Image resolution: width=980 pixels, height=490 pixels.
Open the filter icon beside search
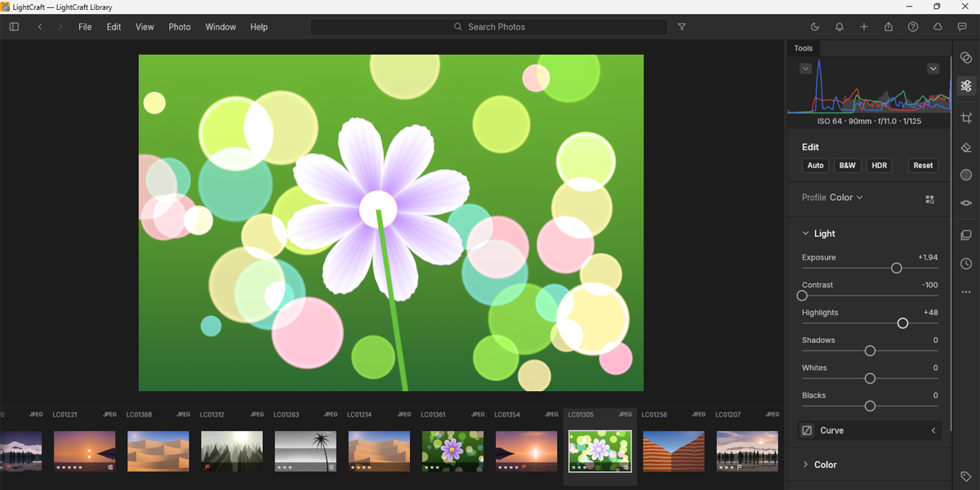[x=682, y=27]
